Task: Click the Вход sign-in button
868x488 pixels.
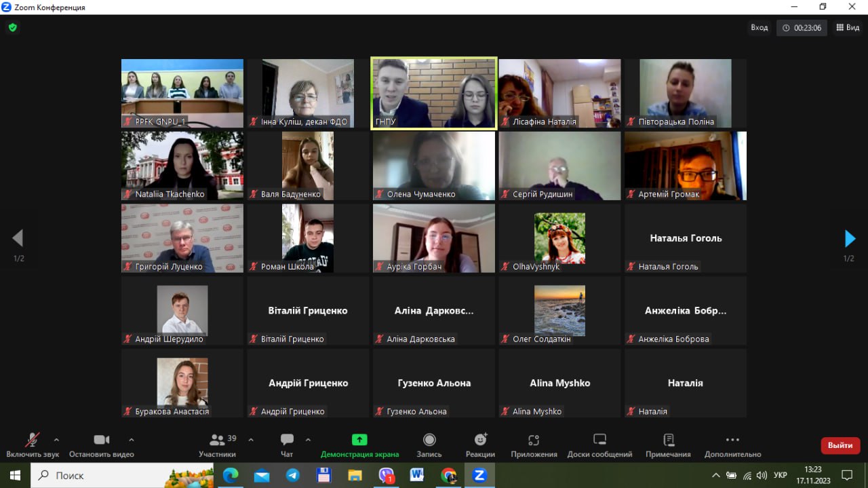Action: tap(759, 28)
